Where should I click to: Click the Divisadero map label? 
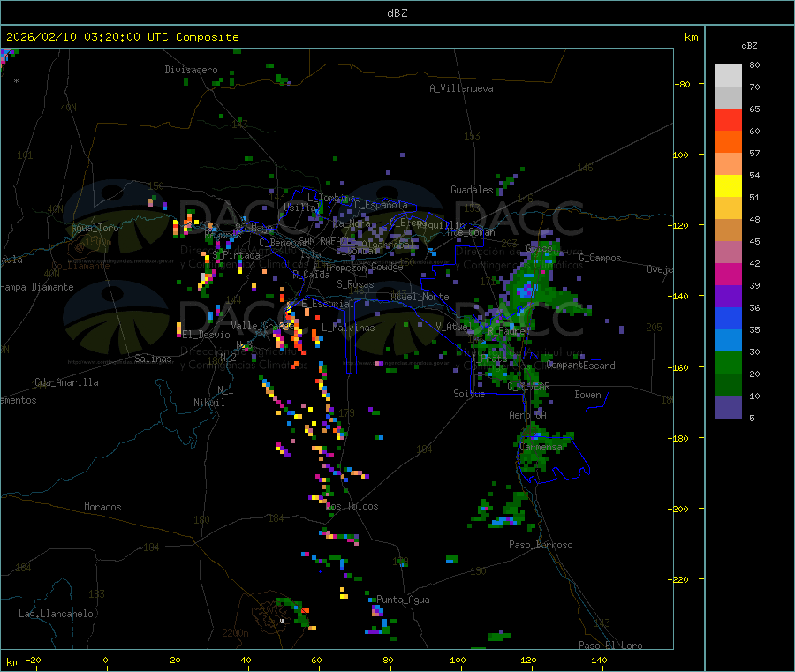pos(191,70)
